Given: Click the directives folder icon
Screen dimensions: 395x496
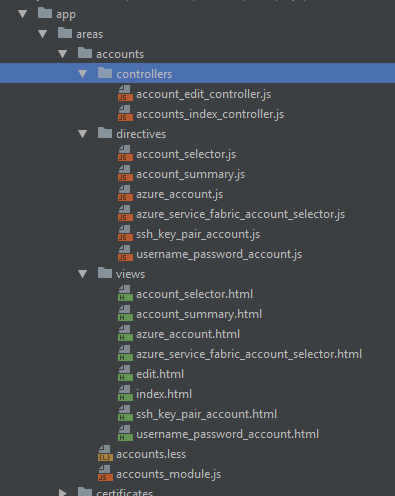Looking at the screenshot, I should (105, 133).
